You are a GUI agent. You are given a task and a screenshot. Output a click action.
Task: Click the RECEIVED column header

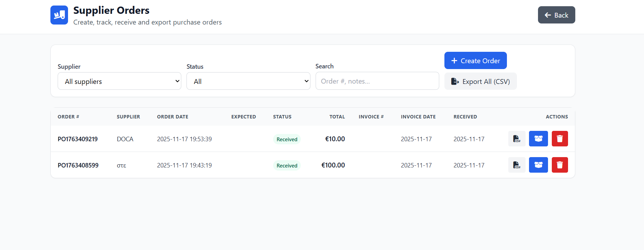pos(465,117)
